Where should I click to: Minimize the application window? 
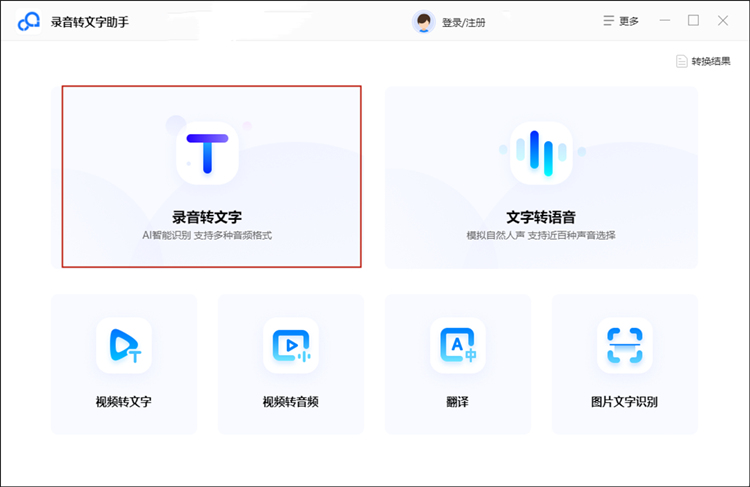pyautogui.click(x=665, y=21)
